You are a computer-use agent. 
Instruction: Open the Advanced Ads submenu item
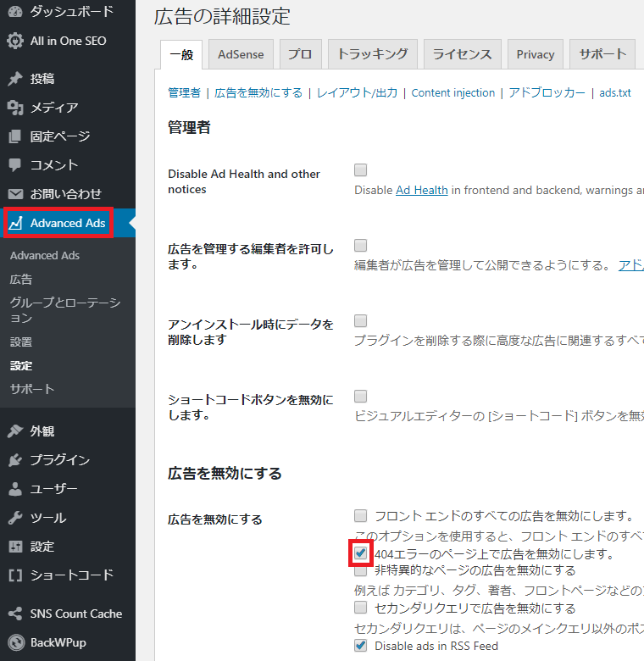[x=45, y=255]
